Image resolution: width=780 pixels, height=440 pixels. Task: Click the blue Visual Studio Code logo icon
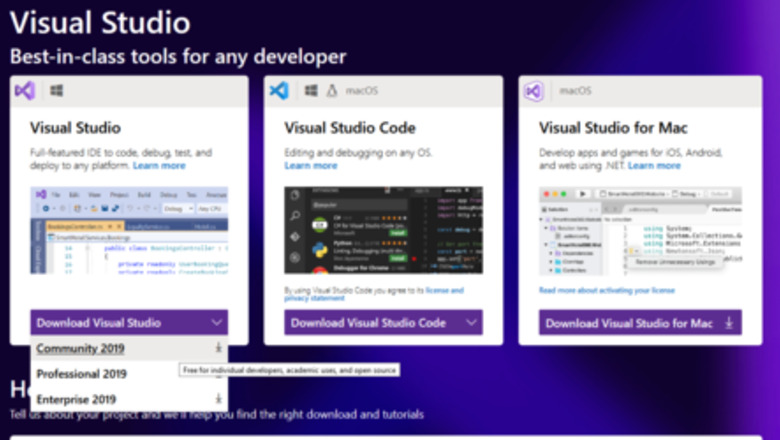click(279, 90)
